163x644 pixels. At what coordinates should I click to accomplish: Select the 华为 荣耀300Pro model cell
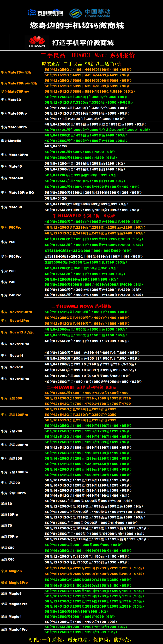tap(22, 415)
